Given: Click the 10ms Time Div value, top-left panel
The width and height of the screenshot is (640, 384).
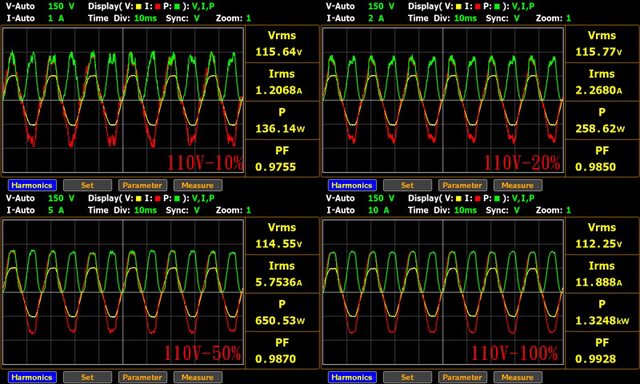Looking at the screenshot, I should 145,18.
